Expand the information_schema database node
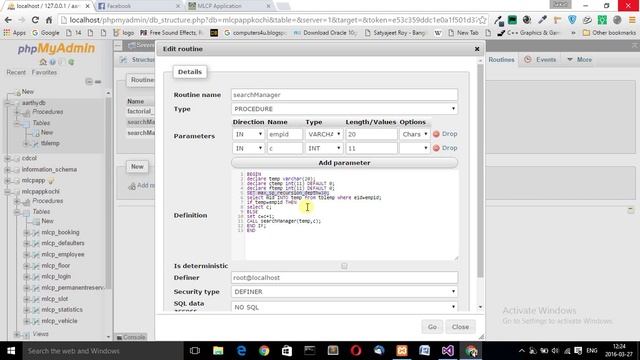This screenshot has width=640, height=360. click(7, 169)
